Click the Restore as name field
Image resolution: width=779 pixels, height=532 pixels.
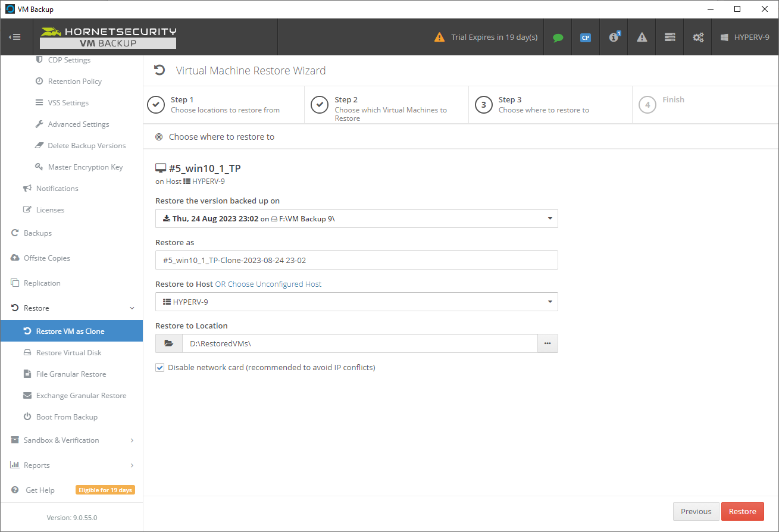click(356, 260)
